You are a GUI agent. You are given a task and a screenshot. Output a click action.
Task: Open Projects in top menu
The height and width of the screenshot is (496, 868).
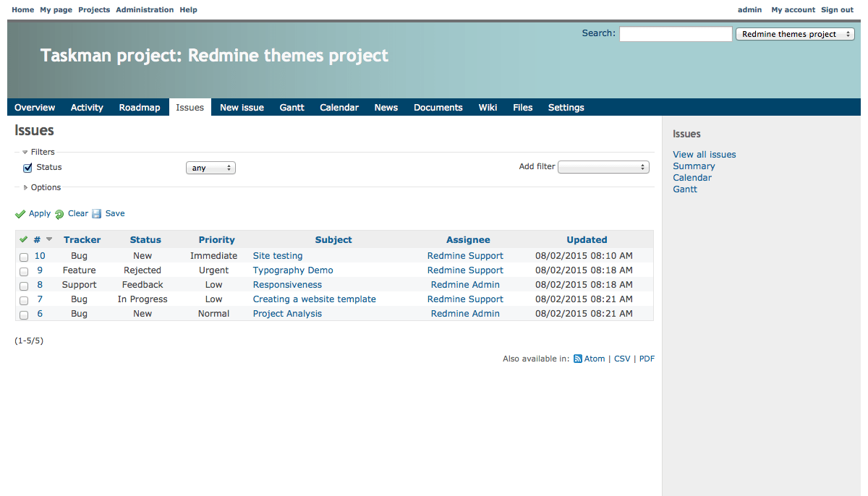pyautogui.click(x=94, y=9)
